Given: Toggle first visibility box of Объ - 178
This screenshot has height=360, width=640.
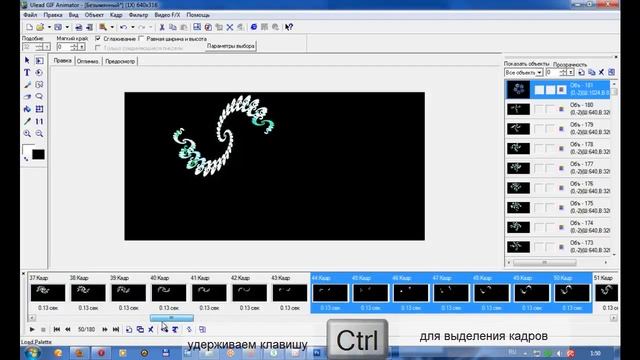Looking at the screenshot, I should point(539,148).
